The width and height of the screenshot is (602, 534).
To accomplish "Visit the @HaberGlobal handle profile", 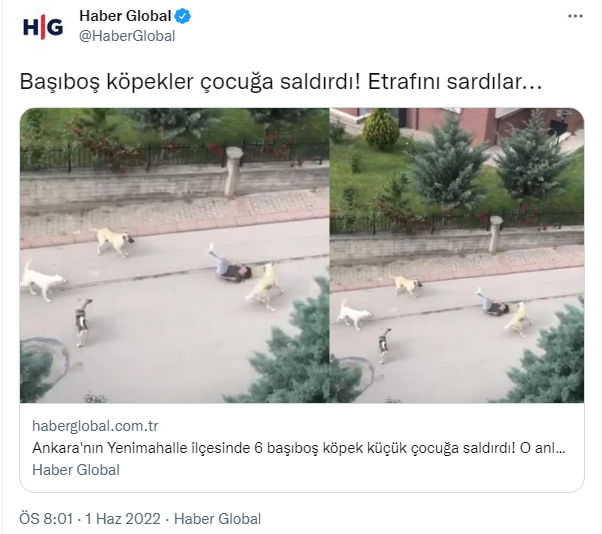I will [x=127, y=36].
